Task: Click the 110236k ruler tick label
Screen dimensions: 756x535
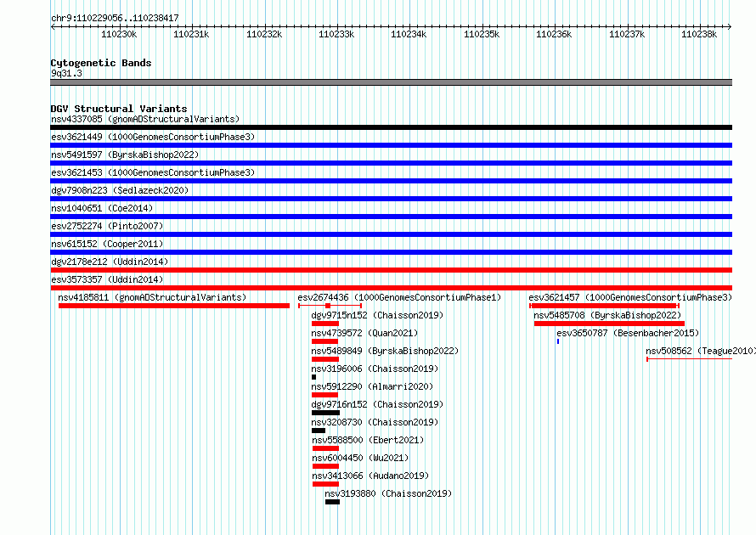Action: click(x=554, y=34)
